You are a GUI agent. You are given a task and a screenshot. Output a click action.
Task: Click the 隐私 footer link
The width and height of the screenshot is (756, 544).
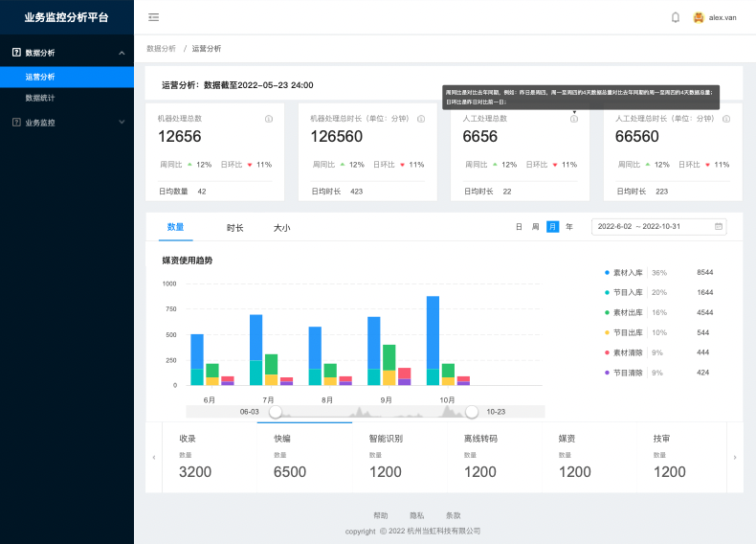417,515
